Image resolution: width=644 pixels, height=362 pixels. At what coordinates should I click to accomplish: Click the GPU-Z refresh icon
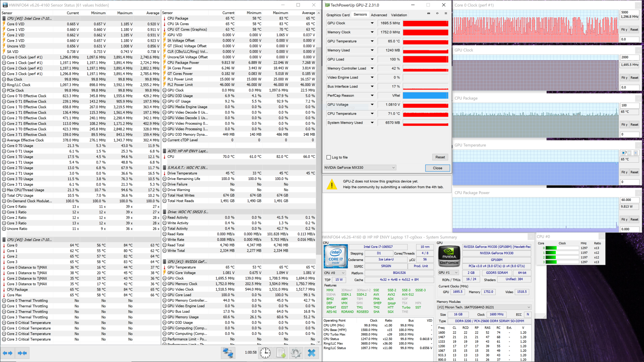[437, 13]
